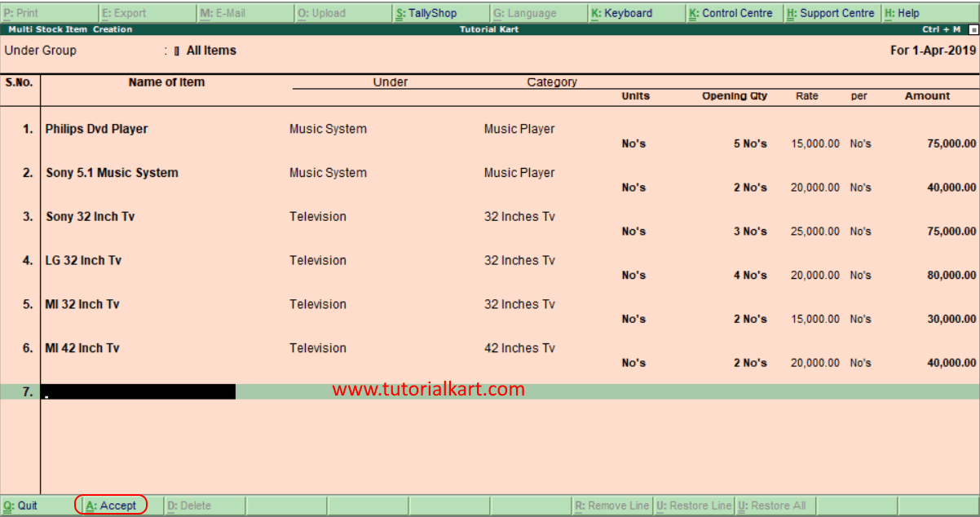Expand the Units field for Philips Dvd Player

pyautogui.click(x=633, y=144)
